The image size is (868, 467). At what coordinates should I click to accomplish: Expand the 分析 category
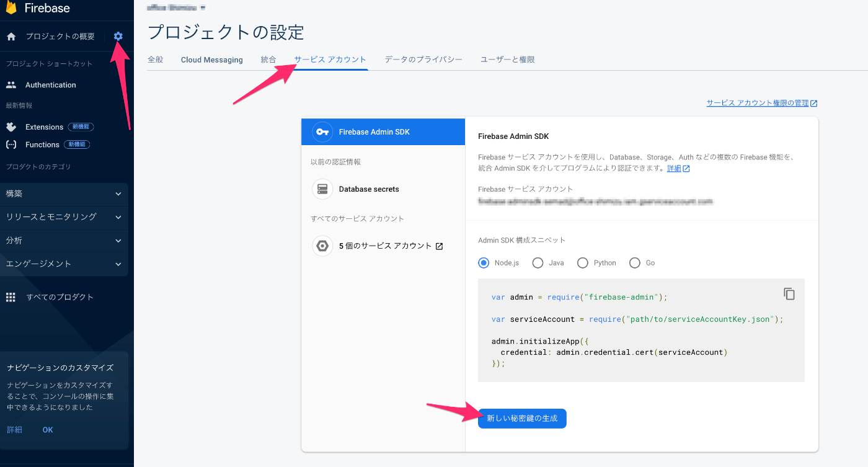coord(64,241)
